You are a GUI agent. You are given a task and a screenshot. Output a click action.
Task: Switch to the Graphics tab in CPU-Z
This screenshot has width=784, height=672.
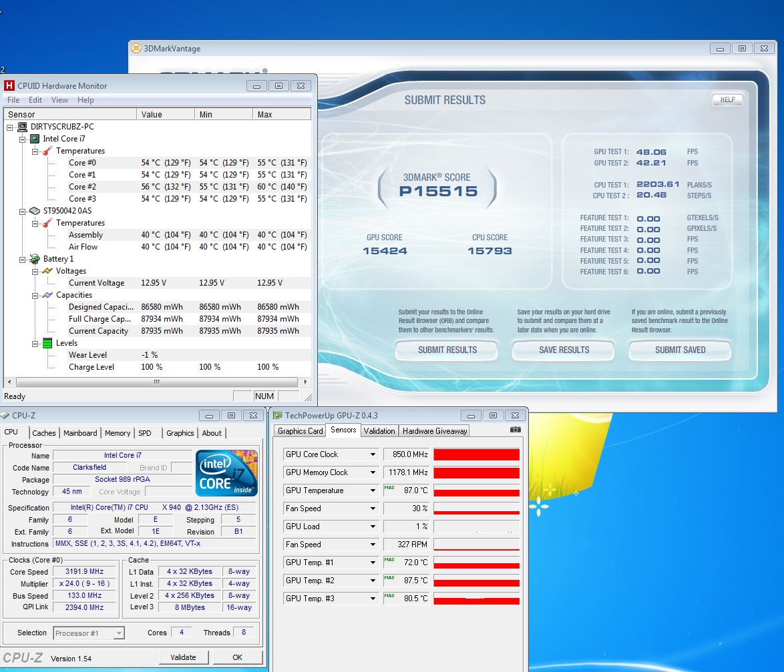click(180, 433)
